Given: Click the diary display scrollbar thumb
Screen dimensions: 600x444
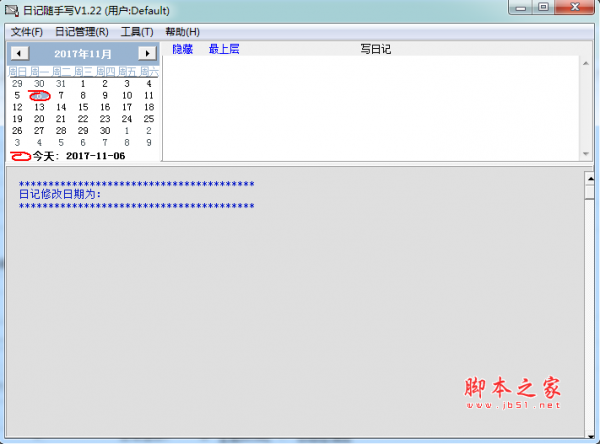Looking at the screenshot, I should (590, 191).
